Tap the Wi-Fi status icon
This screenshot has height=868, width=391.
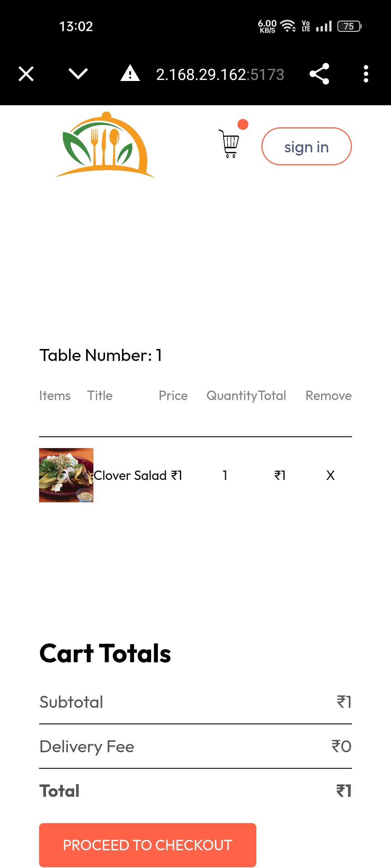(x=288, y=26)
